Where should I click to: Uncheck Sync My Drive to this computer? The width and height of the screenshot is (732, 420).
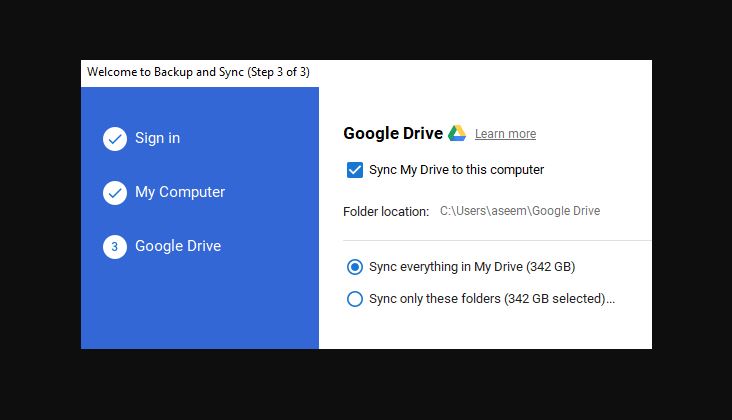point(355,170)
